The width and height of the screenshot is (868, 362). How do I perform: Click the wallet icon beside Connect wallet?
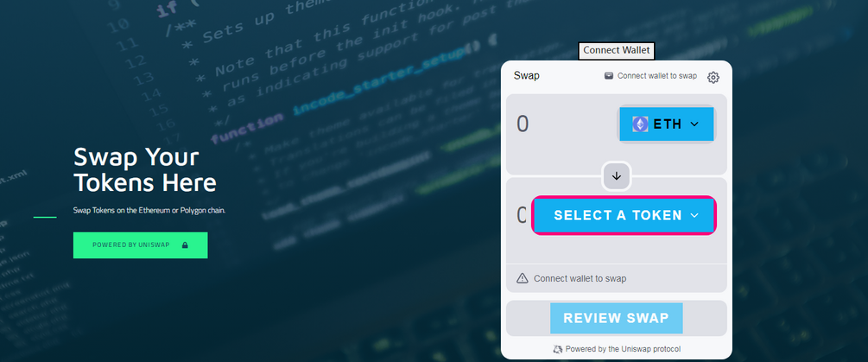[x=608, y=76]
